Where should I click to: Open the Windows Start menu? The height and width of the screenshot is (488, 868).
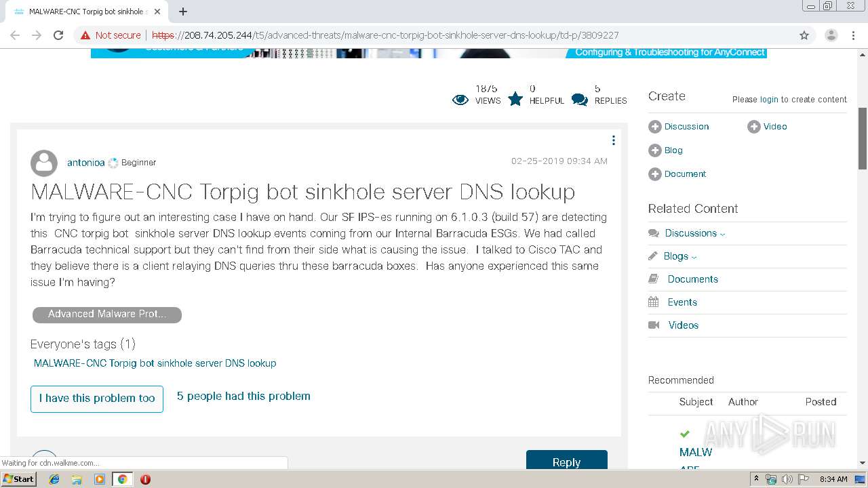click(x=19, y=479)
